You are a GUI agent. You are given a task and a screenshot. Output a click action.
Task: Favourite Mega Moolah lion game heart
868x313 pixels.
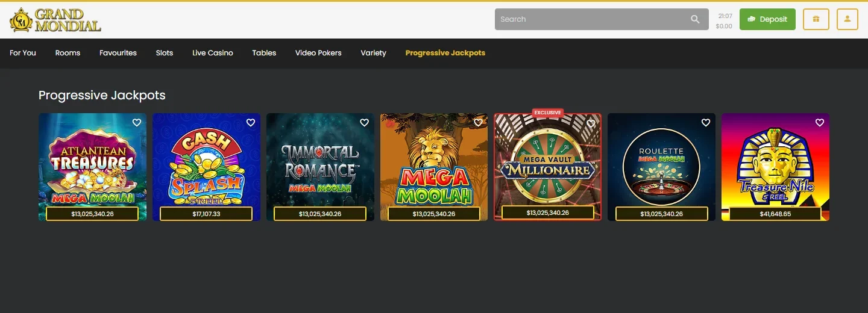(x=478, y=123)
